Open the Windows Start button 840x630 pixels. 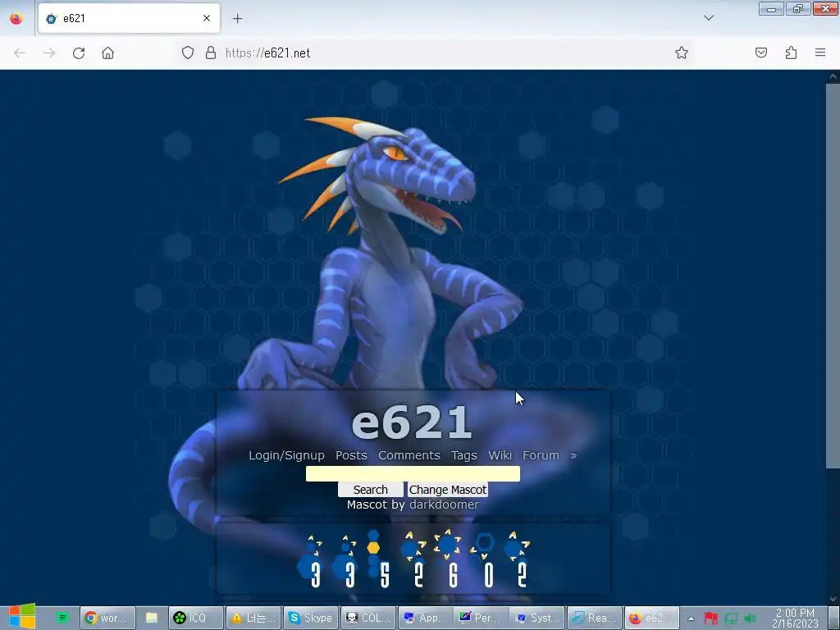tap(21, 617)
